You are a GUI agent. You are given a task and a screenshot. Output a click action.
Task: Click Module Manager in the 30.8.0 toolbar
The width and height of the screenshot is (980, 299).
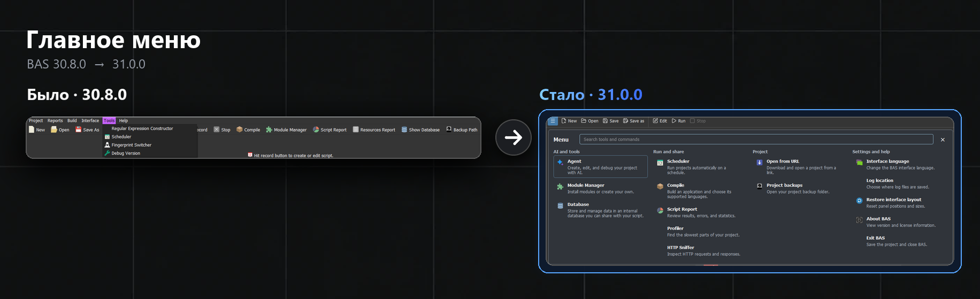pos(286,129)
